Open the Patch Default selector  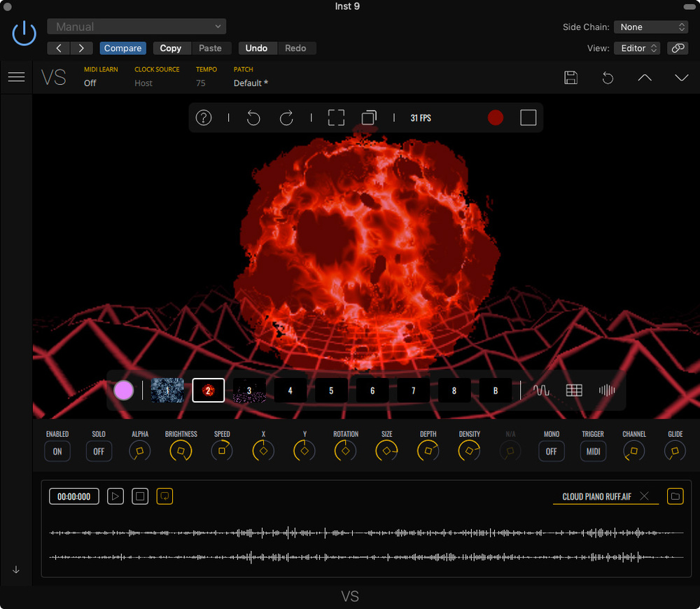coord(251,83)
